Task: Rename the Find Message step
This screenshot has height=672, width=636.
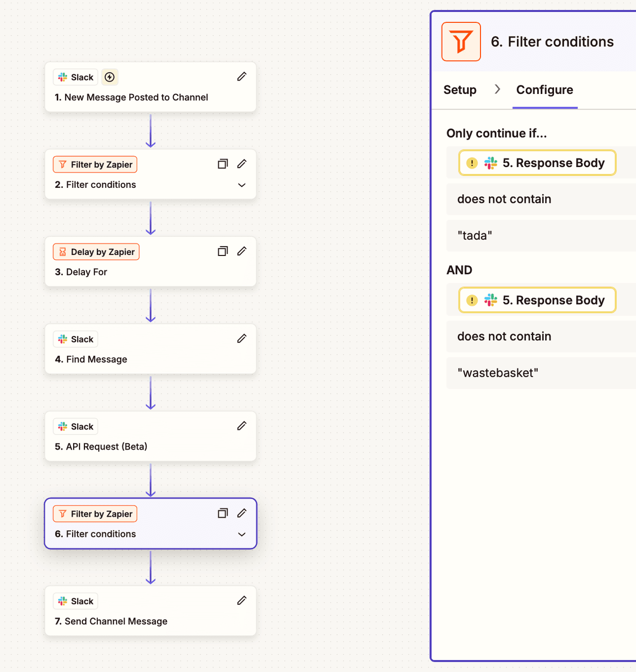Action: click(x=242, y=338)
